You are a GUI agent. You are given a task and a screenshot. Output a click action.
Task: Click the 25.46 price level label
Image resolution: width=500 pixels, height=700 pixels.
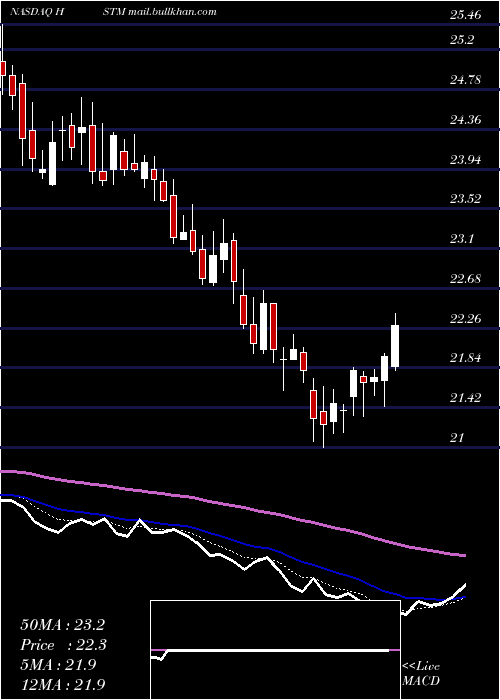465,16
